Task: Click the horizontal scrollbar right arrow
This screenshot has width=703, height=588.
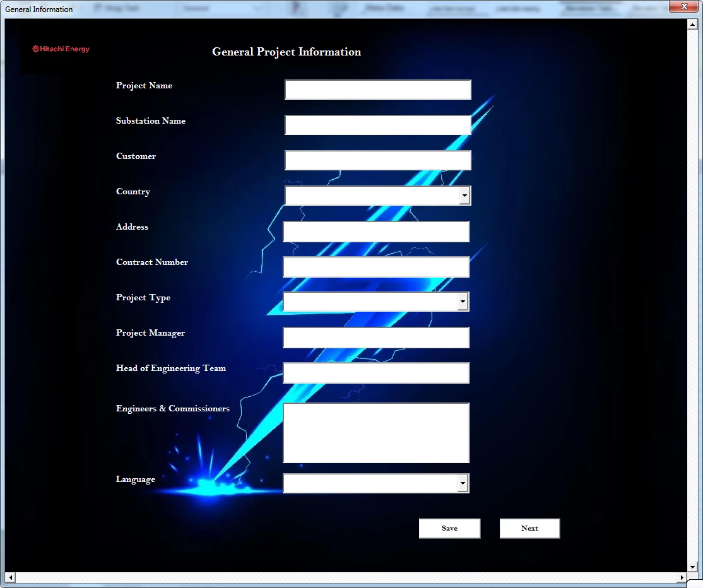Action: coord(682,577)
